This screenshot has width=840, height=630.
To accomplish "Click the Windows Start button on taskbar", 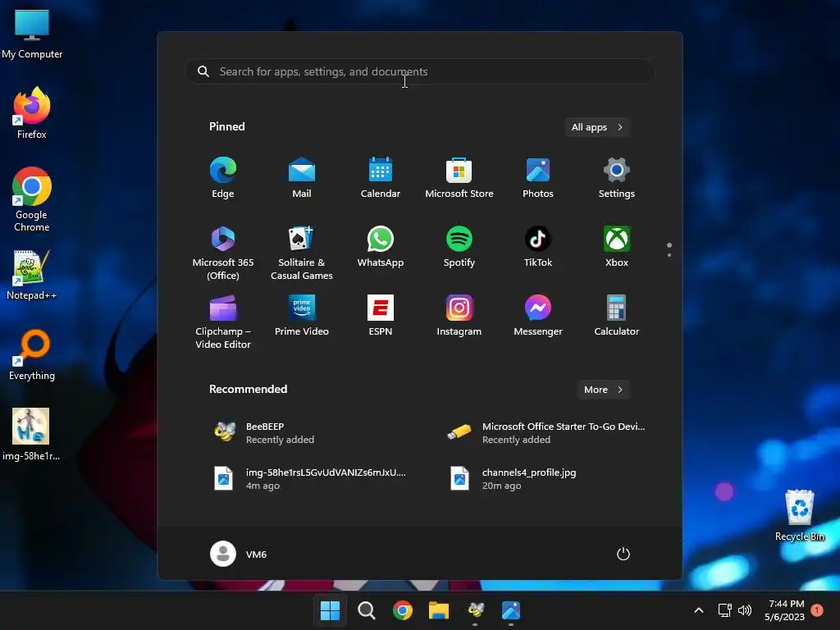I will tap(330, 610).
